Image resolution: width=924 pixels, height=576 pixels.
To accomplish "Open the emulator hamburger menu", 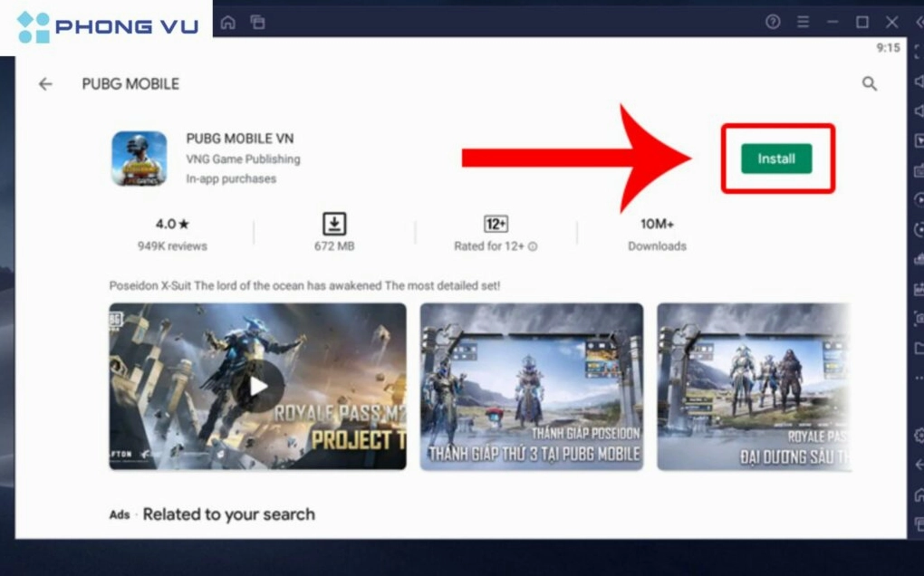I will (803, 21).
